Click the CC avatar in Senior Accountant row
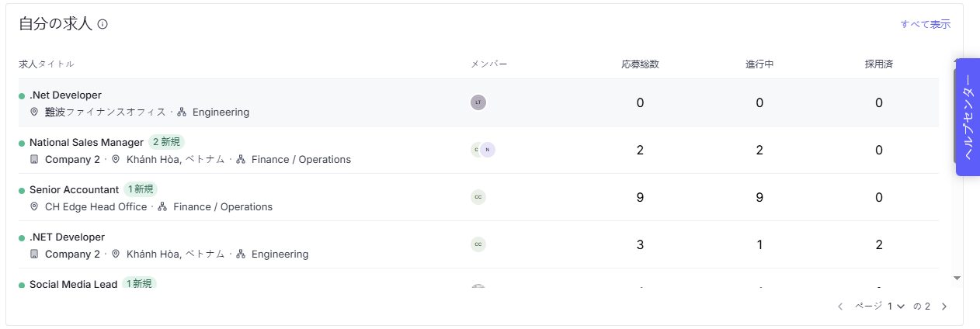980x329 pixels. 478,197
